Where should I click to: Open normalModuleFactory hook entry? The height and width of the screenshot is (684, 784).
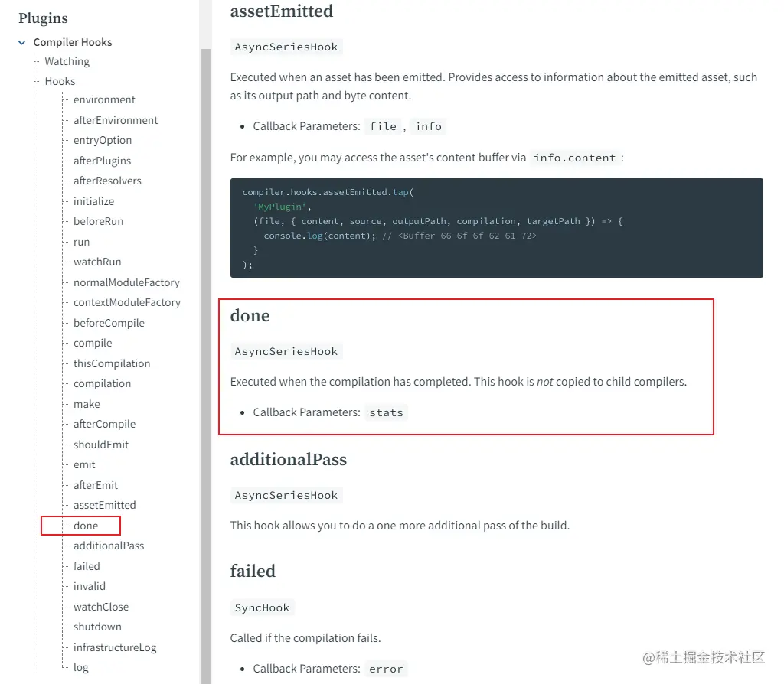pyautogui.click(x=126, y=282)
